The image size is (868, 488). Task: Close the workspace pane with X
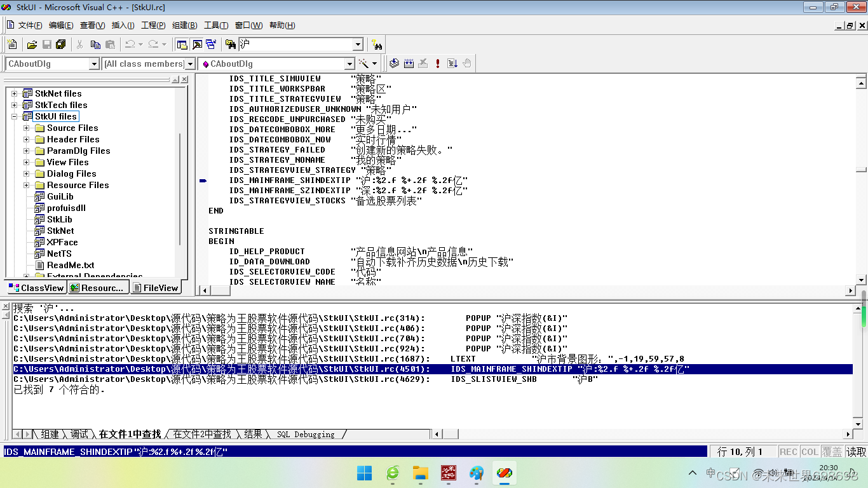click(x=184, y=79)
